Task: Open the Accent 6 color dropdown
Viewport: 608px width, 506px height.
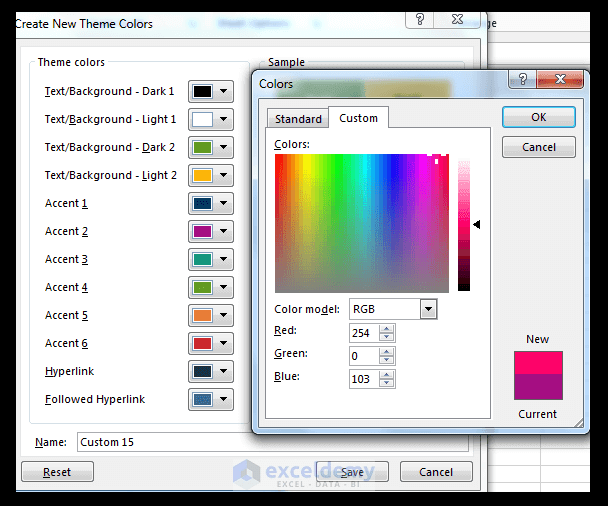Action: pos(211,343)
